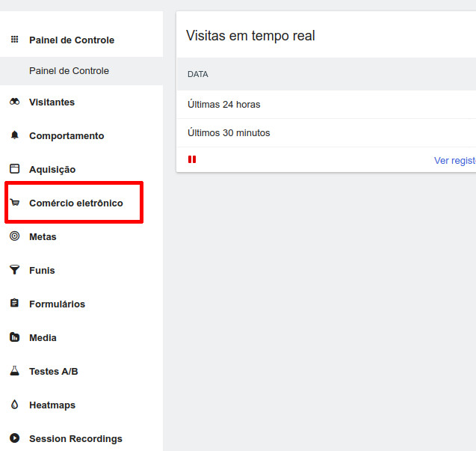
Task: Expand the Aquisição menu section
Action: pyautogui.click(x=52, y=170)
